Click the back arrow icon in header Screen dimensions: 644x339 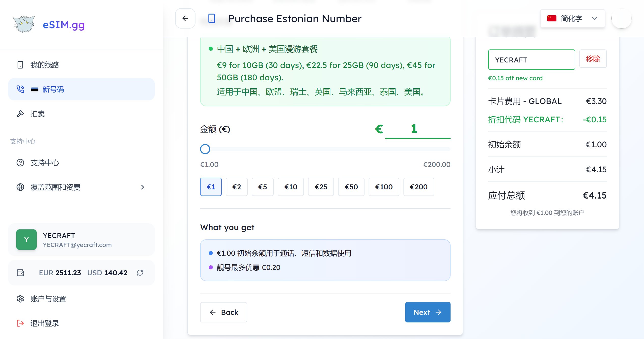pos(185,18)
